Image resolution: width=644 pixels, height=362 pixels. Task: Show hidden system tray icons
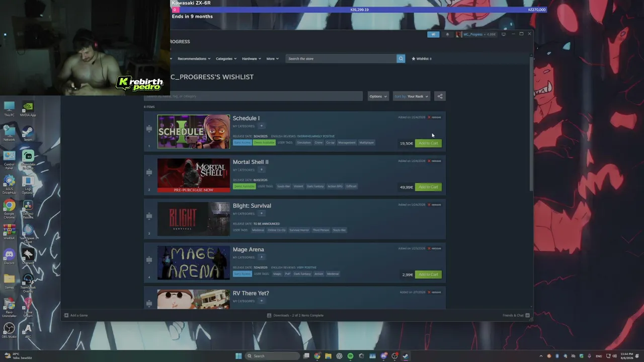click(x=541, y=356)
